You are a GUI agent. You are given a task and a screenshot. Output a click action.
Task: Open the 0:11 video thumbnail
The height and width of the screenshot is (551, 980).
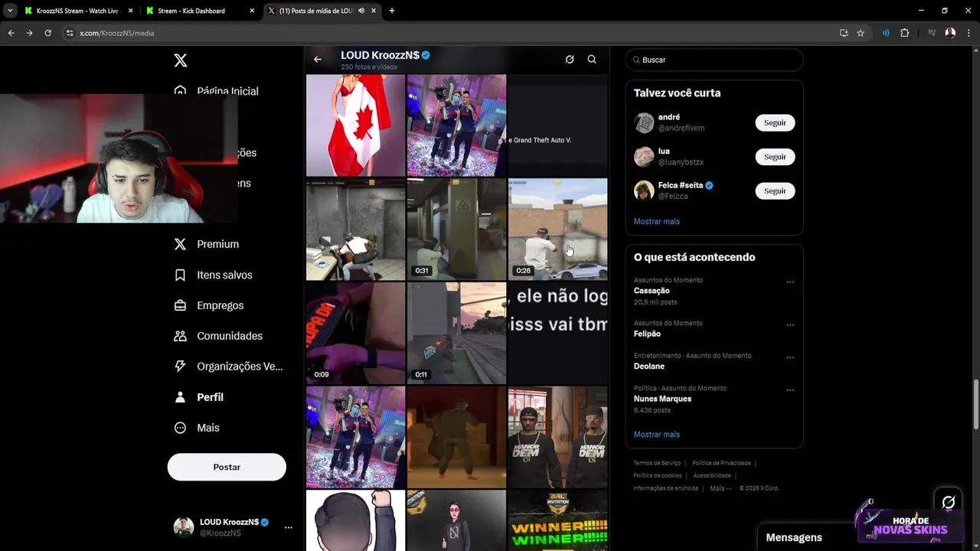(x=456, y=333)
